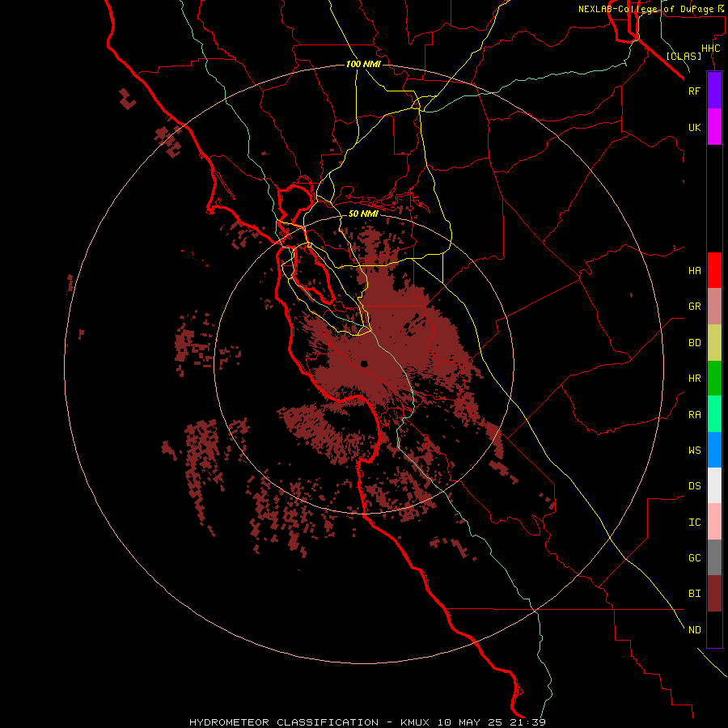Click the 100 NMI range ring label

(x=363, y=64)
